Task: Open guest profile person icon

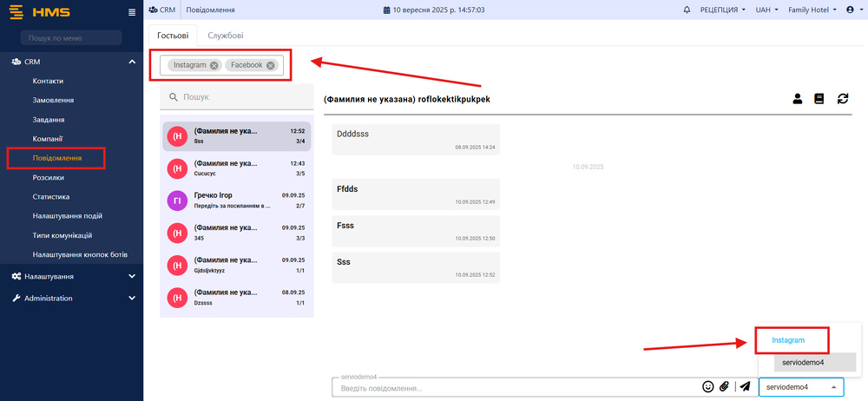Action: click(x=797, y=99)
